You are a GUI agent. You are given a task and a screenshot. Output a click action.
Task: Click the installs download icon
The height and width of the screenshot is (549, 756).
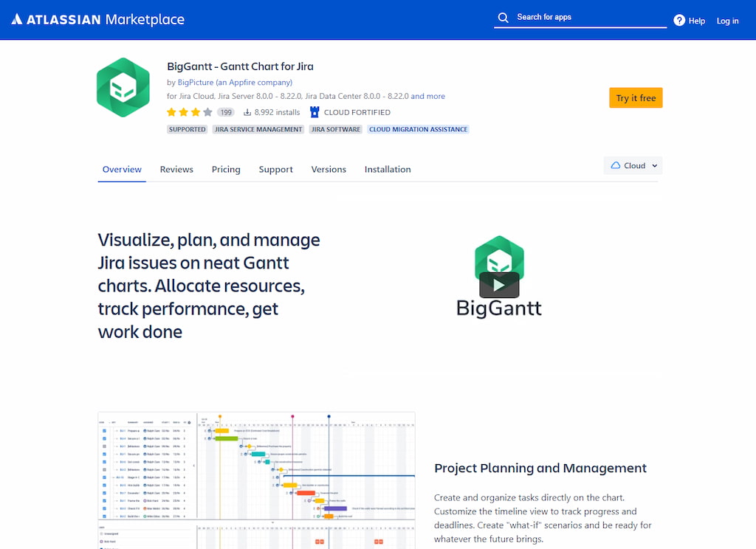pos(248,111)
